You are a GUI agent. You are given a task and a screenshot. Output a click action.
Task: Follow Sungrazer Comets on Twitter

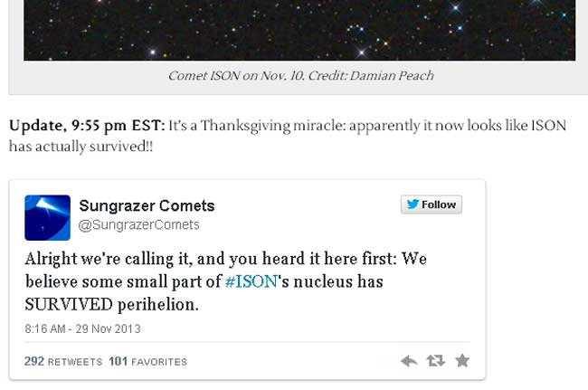[432, 205]
